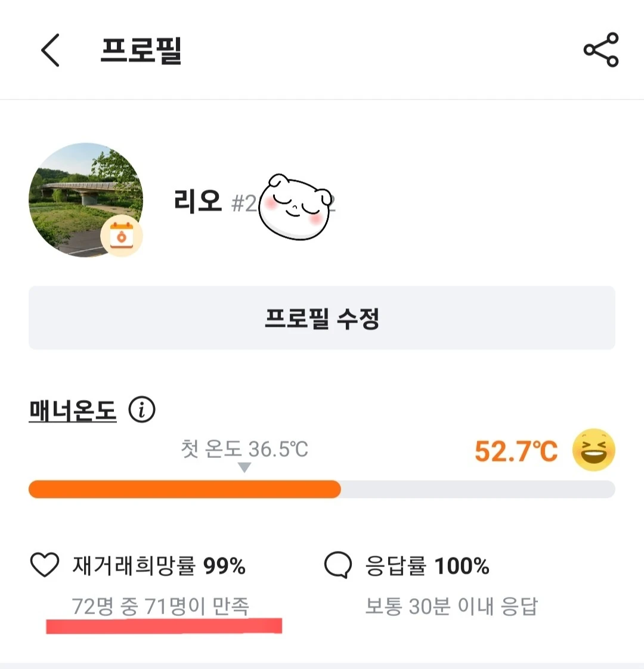Tap the 보통 30분 이내 응답 text
This screenshot has width=644, height=669.
pyautogui.click(x=451, y=606)
